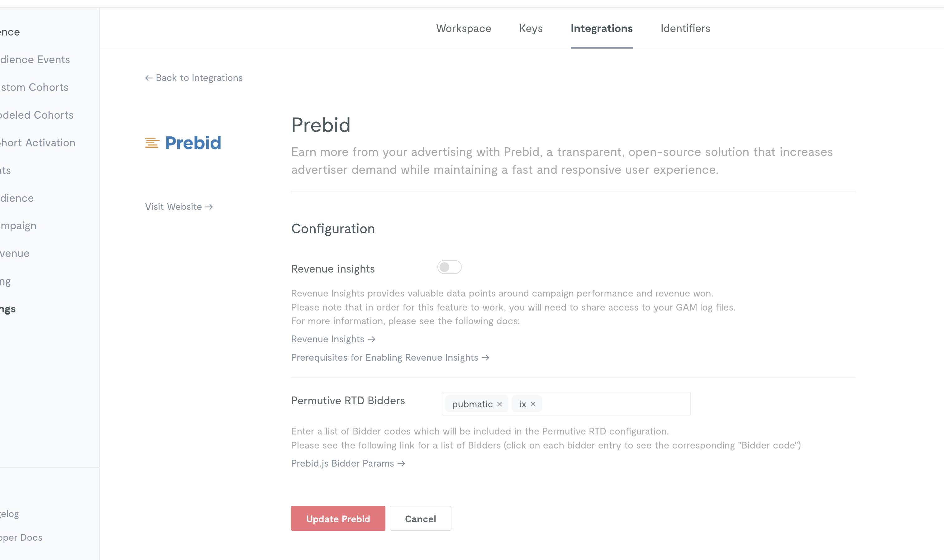Image resolution: width=944 pixels, height=560 pixels.
Task: Click the arrow next to Visit Website
Action: click(209, 207)
